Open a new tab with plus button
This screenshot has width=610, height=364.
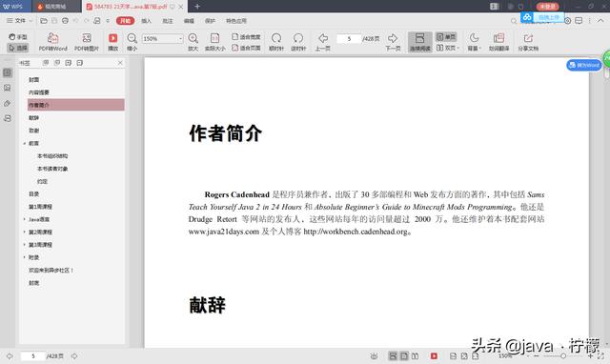pyautogui.click(x=197, y=7)
